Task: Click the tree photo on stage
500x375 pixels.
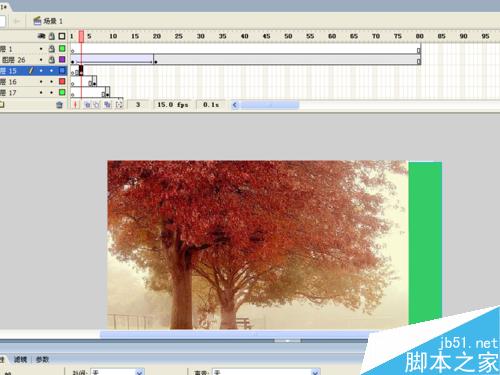Action: point(257,245)
